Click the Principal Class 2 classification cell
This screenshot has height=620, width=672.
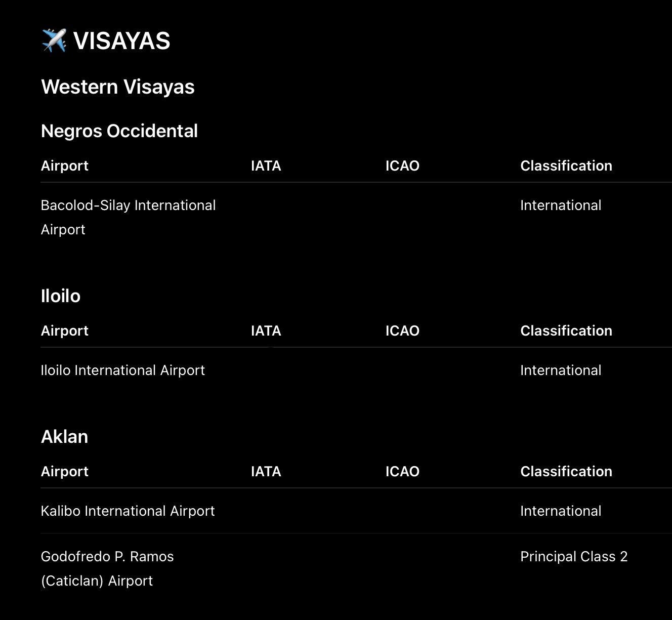click(574, 557)
